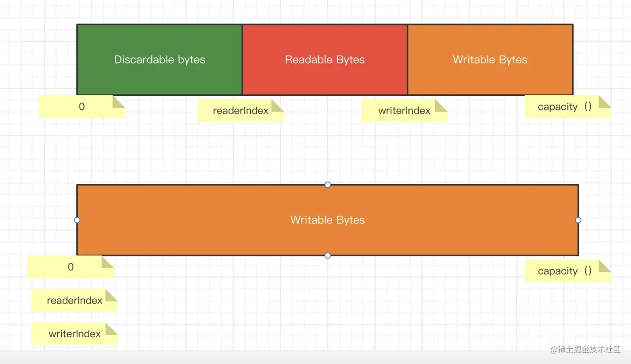Viewport: 631px width, 364px height.
Task: Click the top resize handle of selected rectangle
Action: point(327,184)
